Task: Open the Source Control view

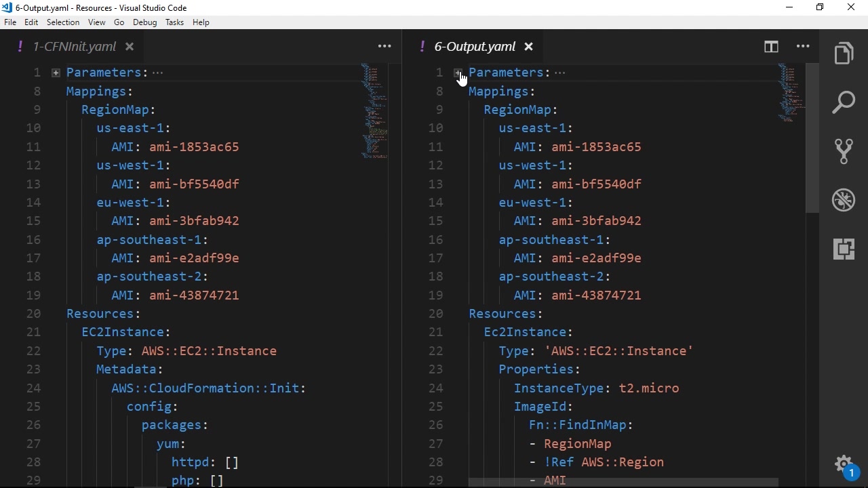Action: coord(844,151)
